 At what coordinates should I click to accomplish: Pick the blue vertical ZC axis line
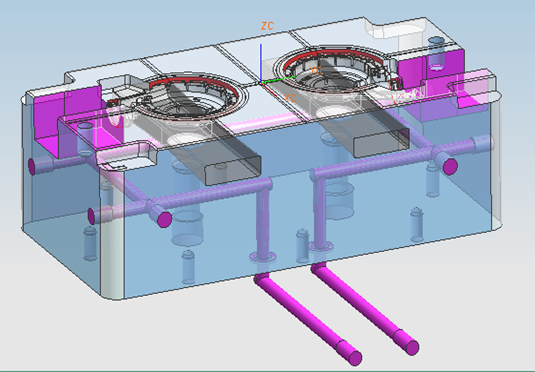click(x=261, y=63)
